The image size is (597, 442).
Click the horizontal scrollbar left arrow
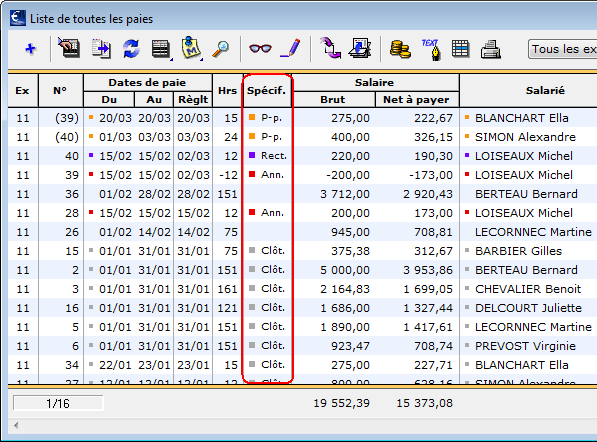tap(16, 425)
